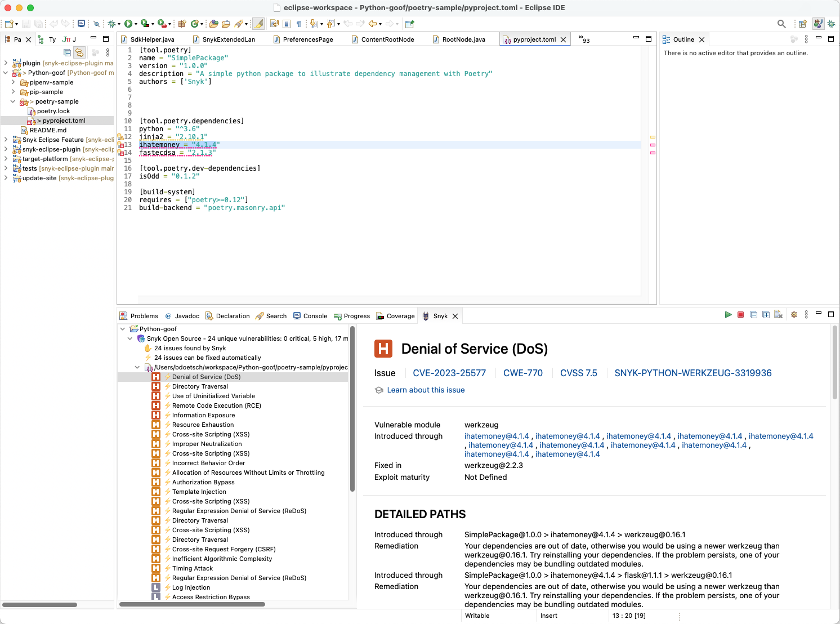This screenshot has width=840, height=624.
Task: Open the SdkHelper.java editor tab
Action: click(152, 39)
